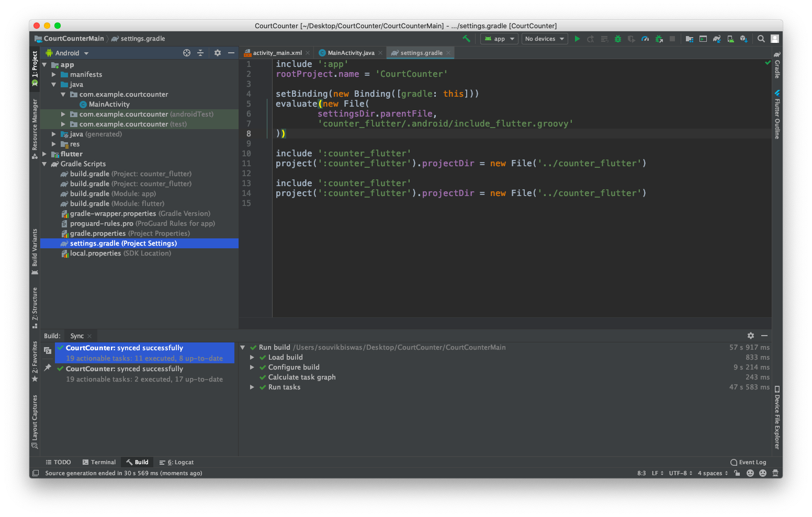
Task: Click the happy face feedback icon
Action: pos(750,473)
